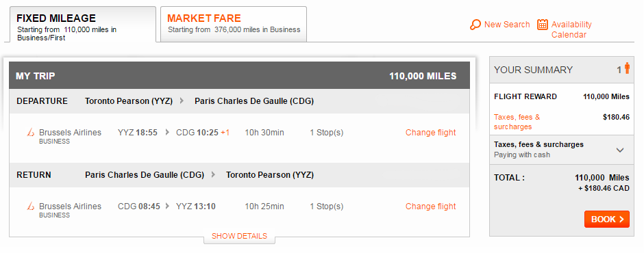Click the orange Book button
This screenshot has width=644, height=253.
[x=606, y=219]
